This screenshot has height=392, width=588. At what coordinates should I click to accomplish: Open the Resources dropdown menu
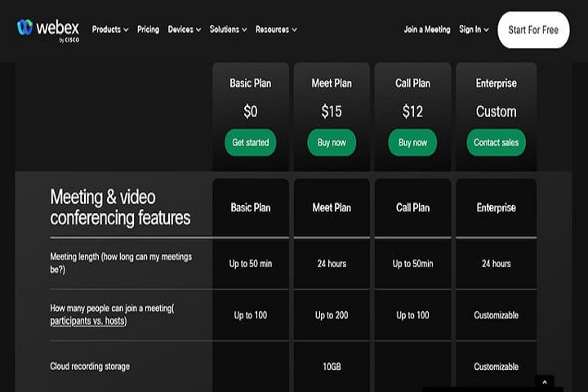click(x=276, y=29)
